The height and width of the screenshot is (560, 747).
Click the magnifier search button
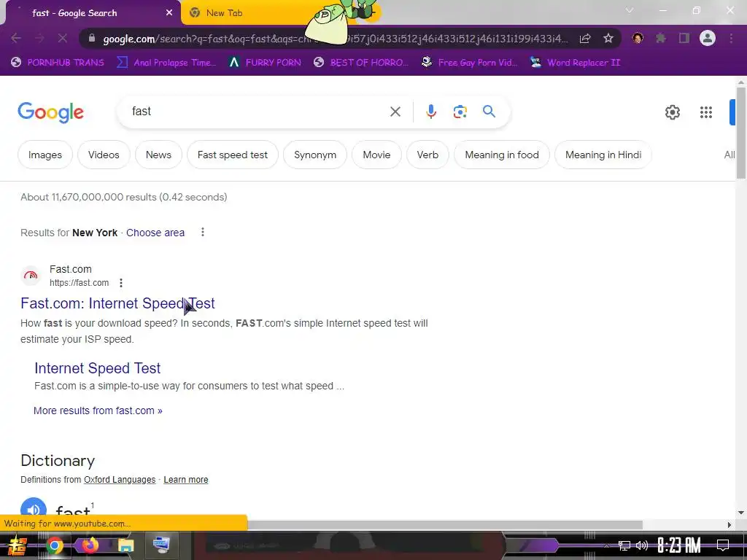(x=489, y=112)
